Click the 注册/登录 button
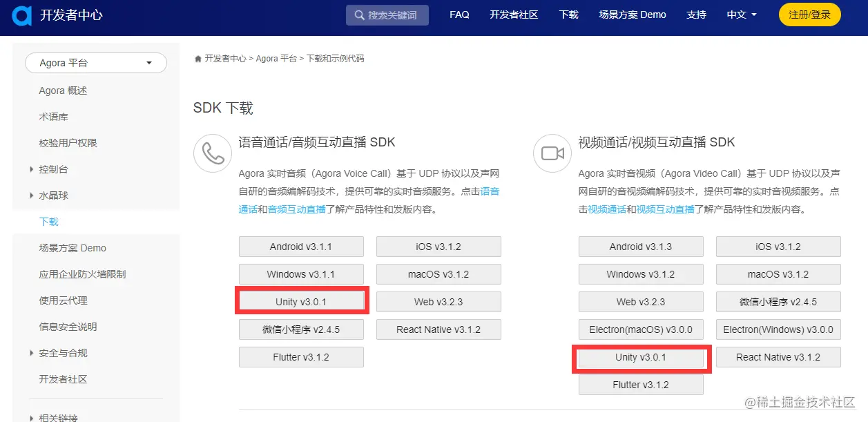This screenshot has width=868, height=422. (x=810, y=15)
